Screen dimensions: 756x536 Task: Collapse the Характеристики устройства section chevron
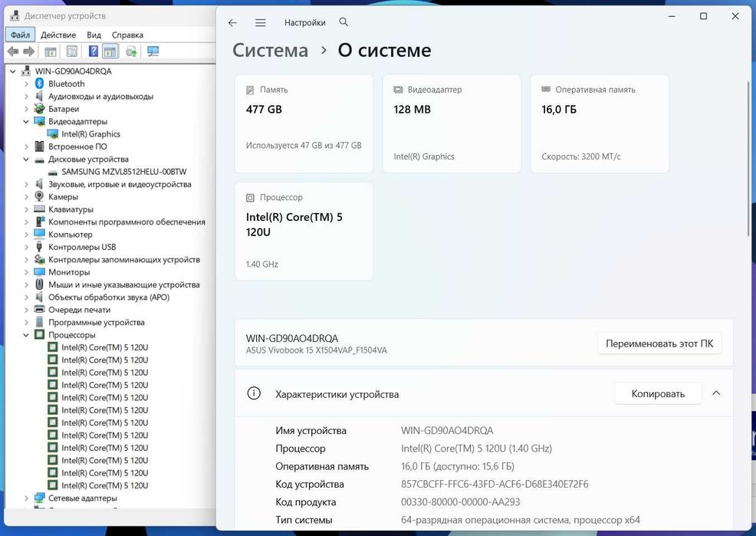716,393
